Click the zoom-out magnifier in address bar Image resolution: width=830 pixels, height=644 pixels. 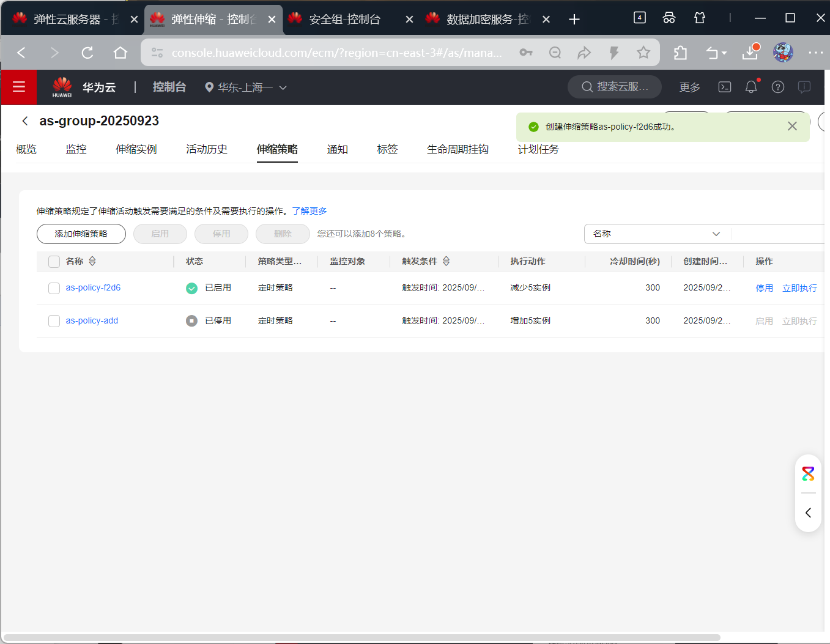point(555,53)
